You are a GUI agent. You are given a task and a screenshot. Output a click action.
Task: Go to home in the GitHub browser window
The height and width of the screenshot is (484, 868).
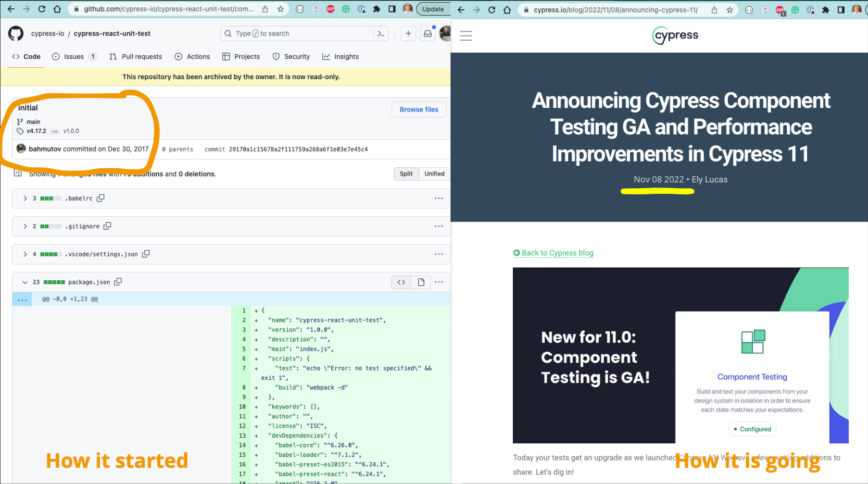[x=57, y=9]
